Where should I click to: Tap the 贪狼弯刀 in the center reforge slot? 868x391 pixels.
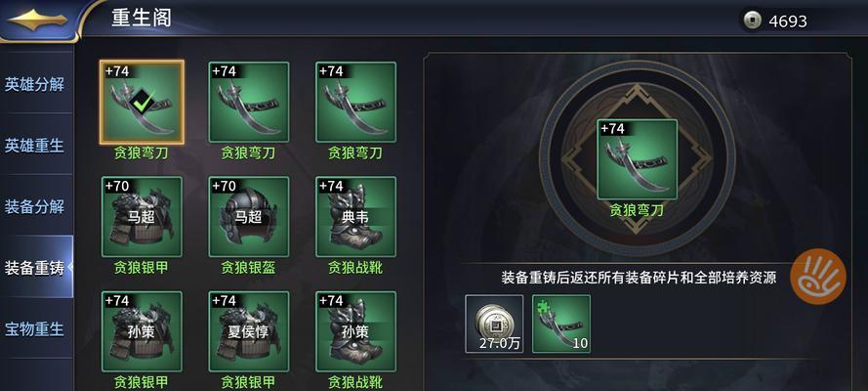tap(638, 159)
